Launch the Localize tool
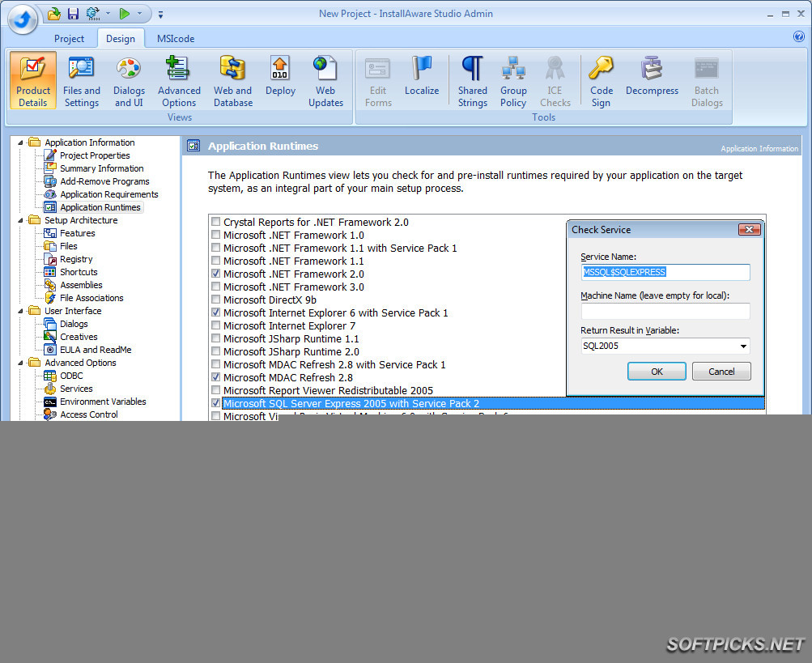The width and height of the screenshot is (812, 663). point(422,77)
